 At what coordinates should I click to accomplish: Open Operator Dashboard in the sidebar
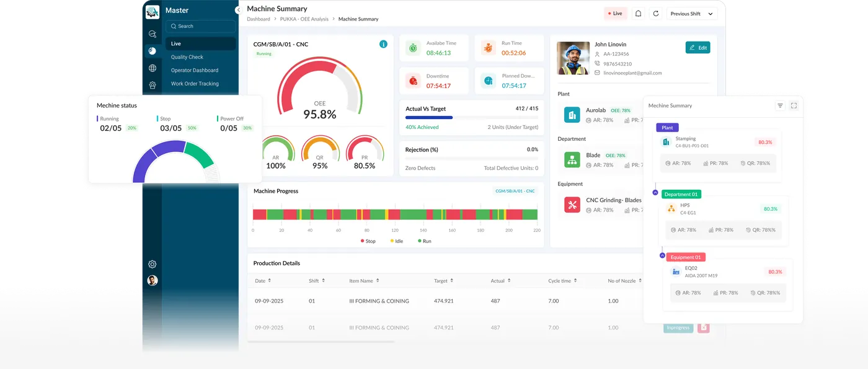tap(195, 70)
